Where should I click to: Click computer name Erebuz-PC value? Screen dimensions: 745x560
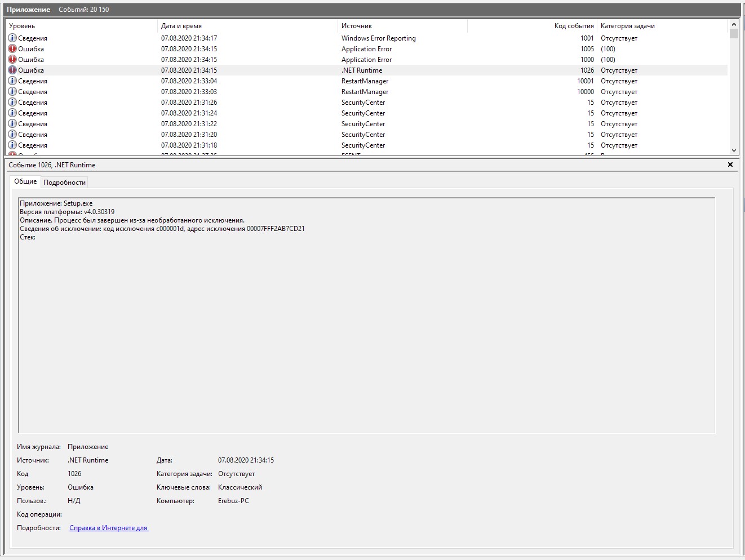pyautogui.click(x=233, y=501)
